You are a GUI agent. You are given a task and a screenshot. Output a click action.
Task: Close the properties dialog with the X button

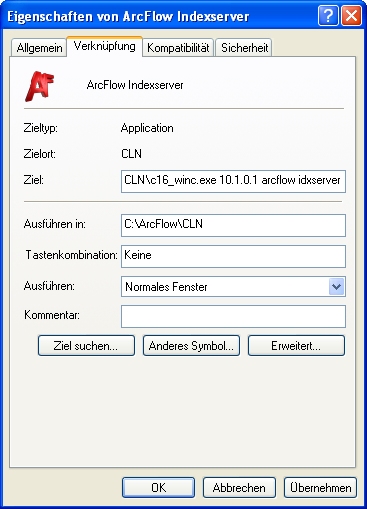[351, 15]
